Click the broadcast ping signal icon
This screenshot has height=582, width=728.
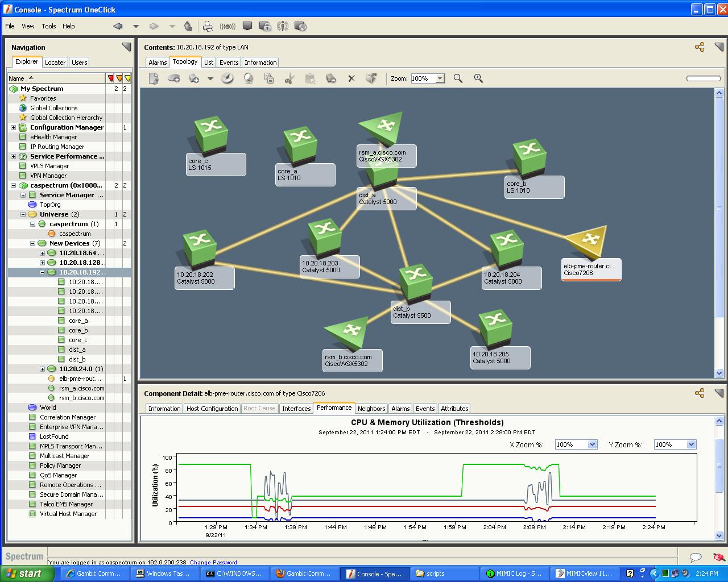coord(227,26)
